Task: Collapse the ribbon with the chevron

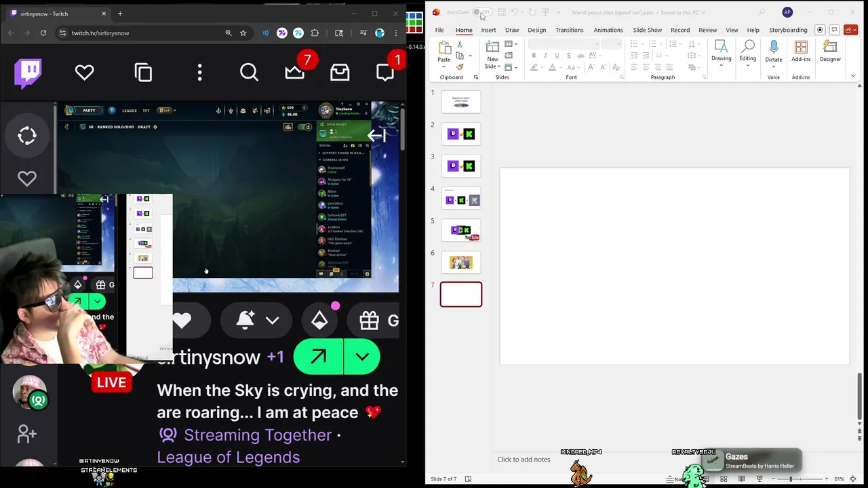Action: pyautogui.click(x=853, y=76)
